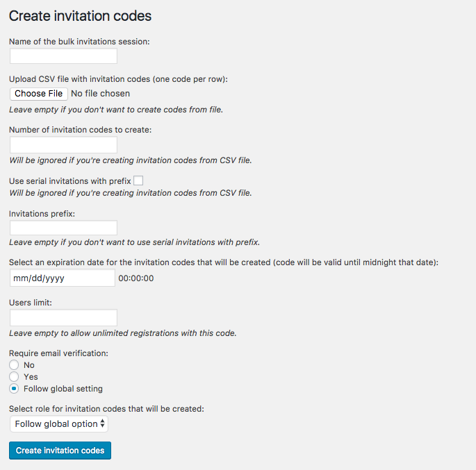Click the Users limit input box
The height and width of the screenshot is (470, 476).
[63, 318]
